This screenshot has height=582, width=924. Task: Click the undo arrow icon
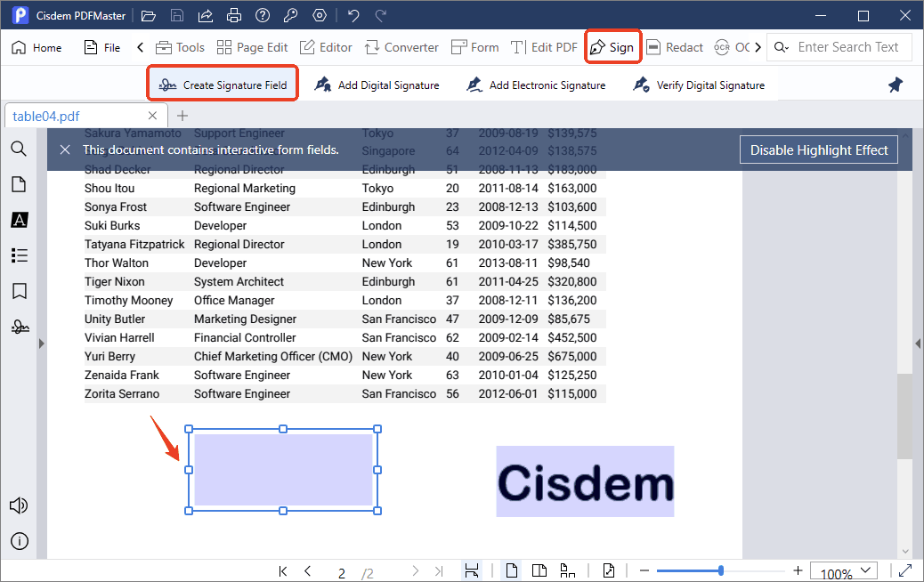(x=353, y=16)
